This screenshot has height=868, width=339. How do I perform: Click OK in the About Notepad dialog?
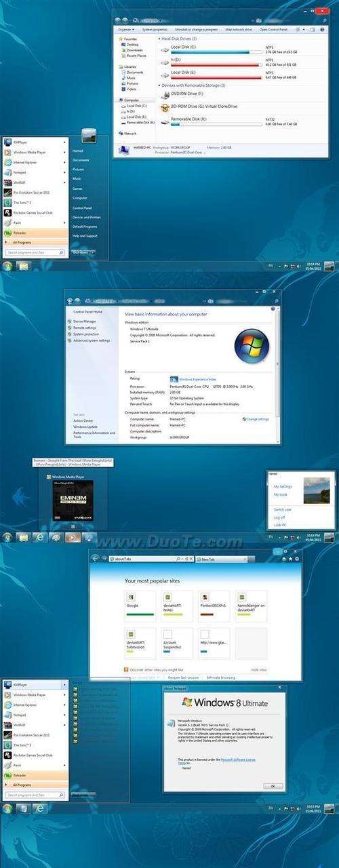(273, 786)
